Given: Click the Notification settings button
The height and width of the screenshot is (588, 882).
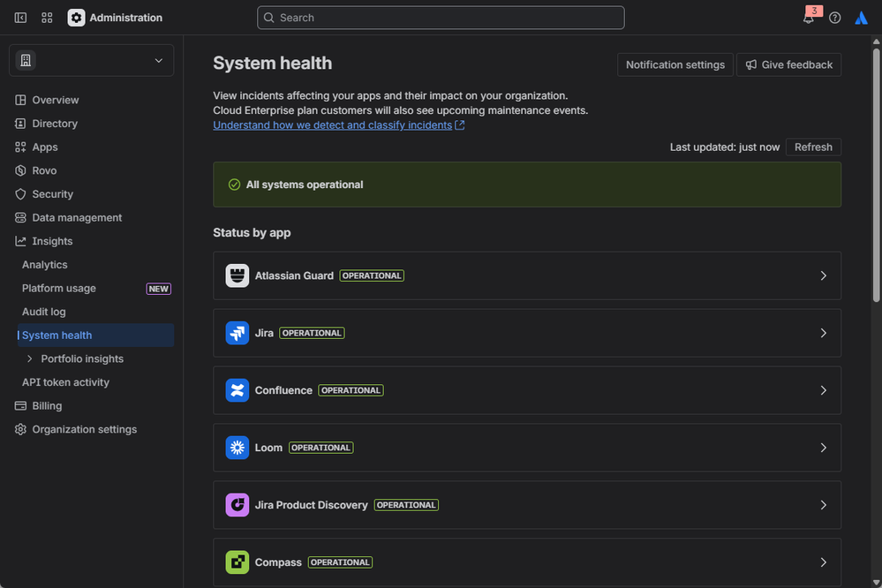Looking at the screenshot, I should 675,64.
